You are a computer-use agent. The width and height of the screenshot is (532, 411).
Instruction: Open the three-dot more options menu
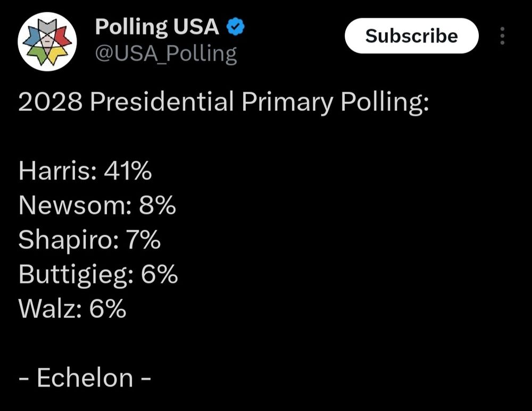tap(503, 36)
